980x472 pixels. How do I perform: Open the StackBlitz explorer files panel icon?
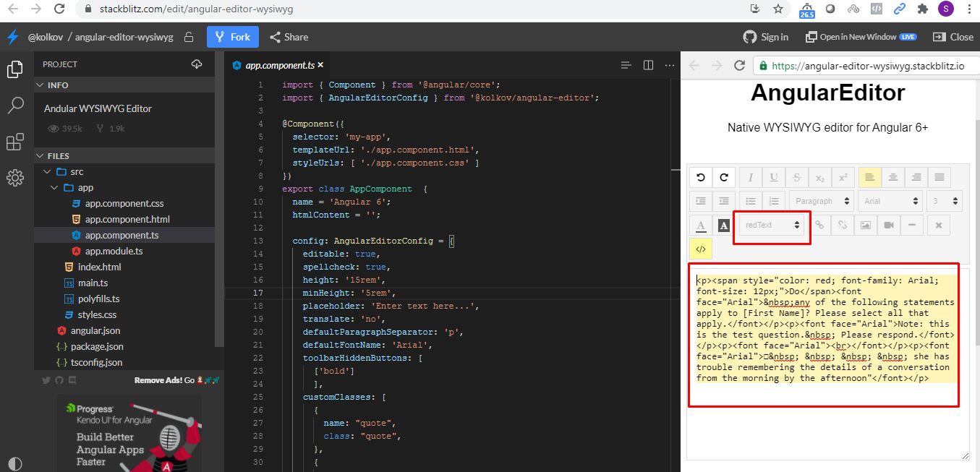pos(15,69)
